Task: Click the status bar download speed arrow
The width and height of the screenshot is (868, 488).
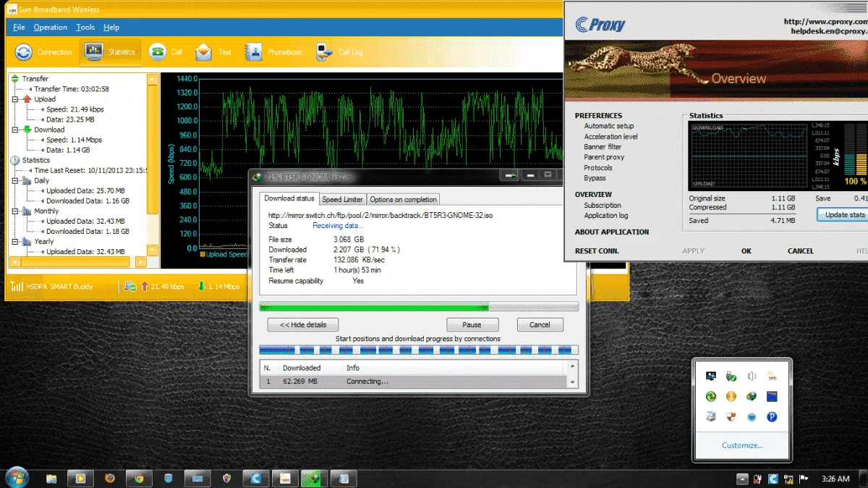Action: [x=201, y=287]
